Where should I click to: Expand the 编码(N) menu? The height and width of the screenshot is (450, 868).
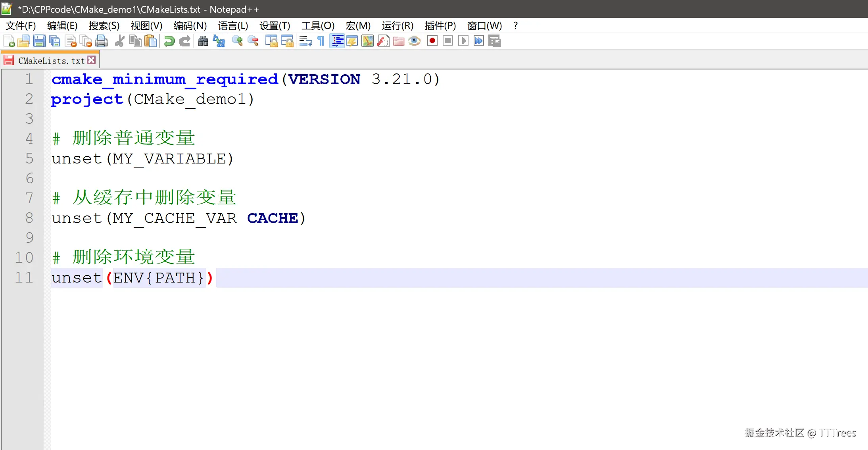[x=190, y=26]
